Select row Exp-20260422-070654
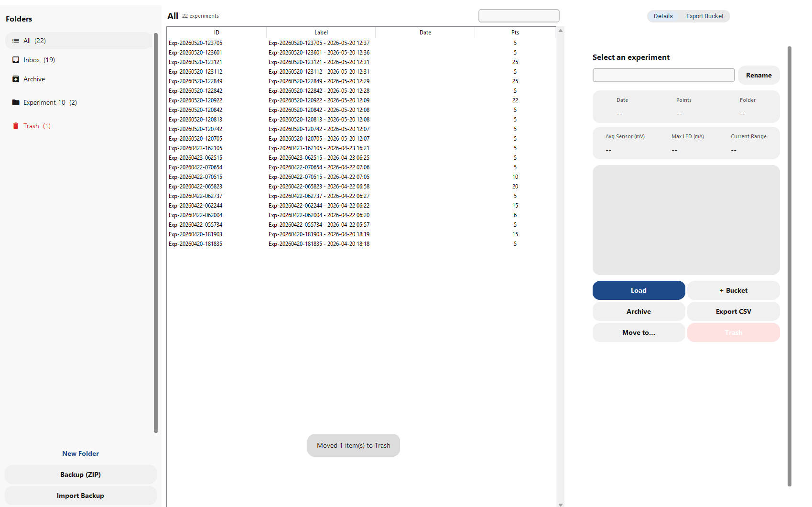 pyautogui.click(x=361, y=167)
